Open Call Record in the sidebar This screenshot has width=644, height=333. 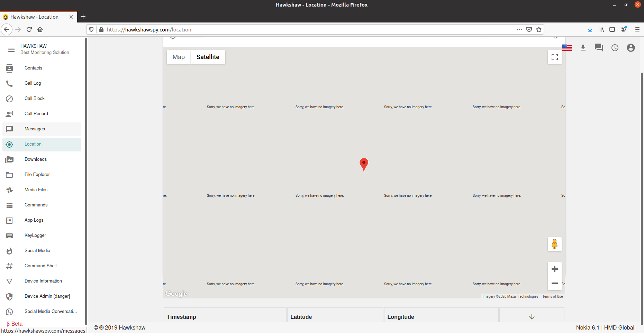42,114
